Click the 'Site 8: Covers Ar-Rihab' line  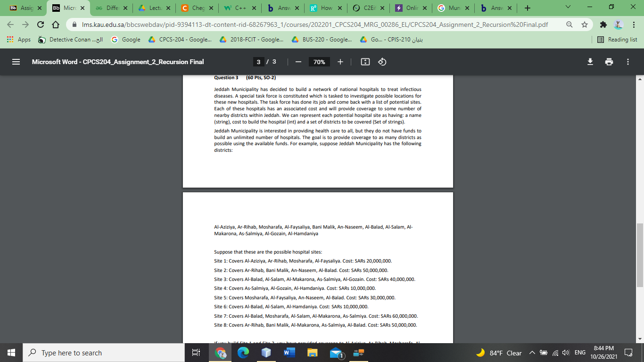[x=315, y=325]
